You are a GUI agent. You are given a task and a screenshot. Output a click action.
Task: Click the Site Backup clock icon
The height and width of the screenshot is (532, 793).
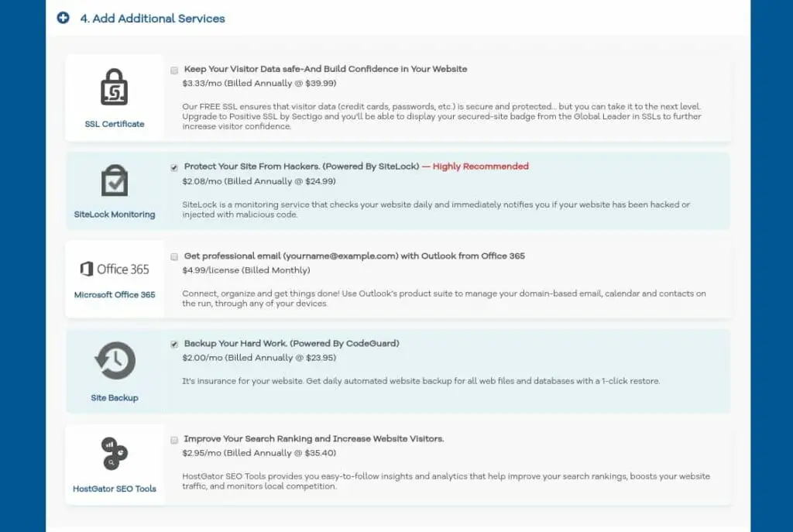[115, 361]
